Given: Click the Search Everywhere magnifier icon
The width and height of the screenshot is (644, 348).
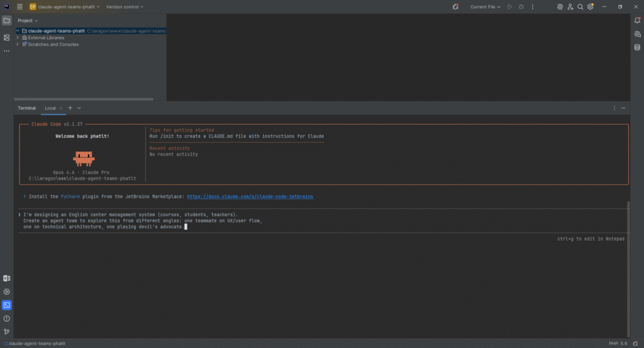Looking at the screenshot, I should coord(580,7).
